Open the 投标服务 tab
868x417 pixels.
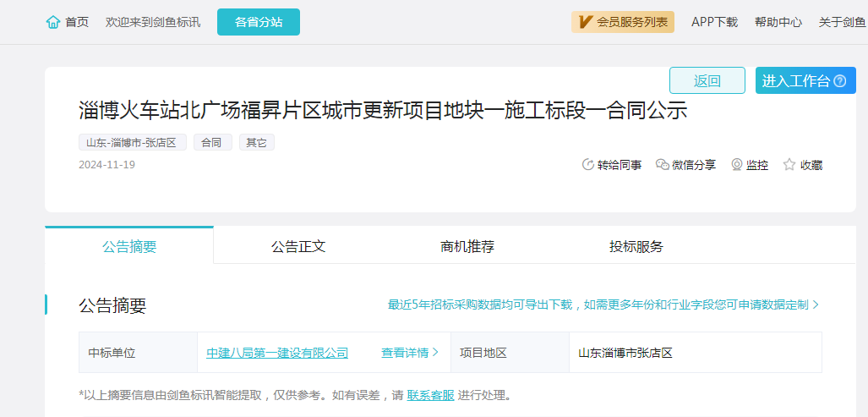[x=636, y=247]
